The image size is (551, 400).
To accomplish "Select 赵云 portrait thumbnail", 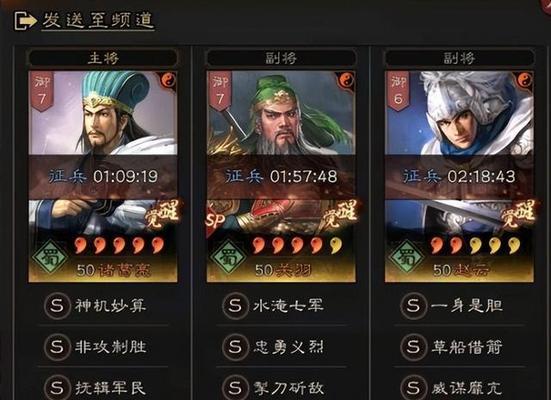I will (459, 113).
